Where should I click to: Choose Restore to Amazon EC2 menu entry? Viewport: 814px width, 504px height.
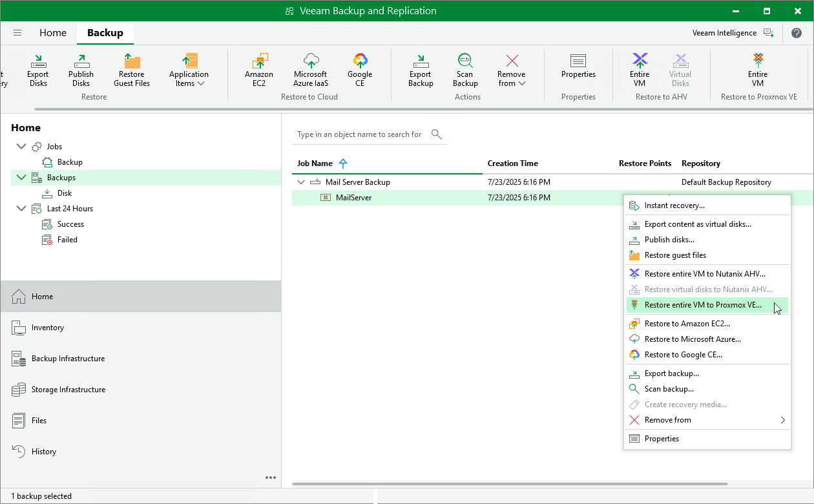pos(707,324)
